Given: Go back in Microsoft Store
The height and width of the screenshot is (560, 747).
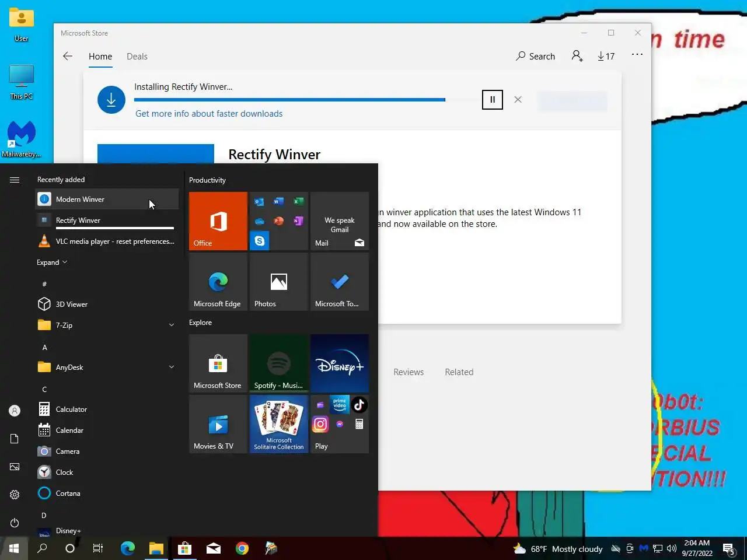Looking at the screenshot, I should pos(68,56).
